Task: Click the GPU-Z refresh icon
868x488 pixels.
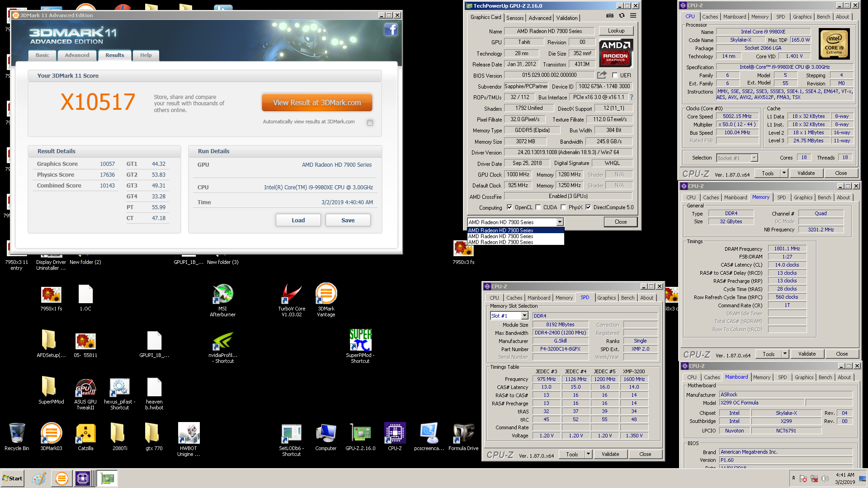Action: [622, 15]
